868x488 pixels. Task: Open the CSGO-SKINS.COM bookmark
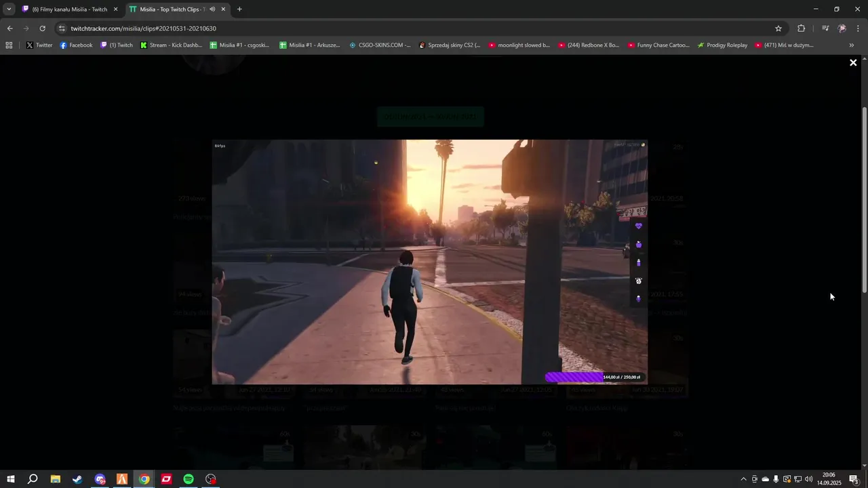(380, 45)
